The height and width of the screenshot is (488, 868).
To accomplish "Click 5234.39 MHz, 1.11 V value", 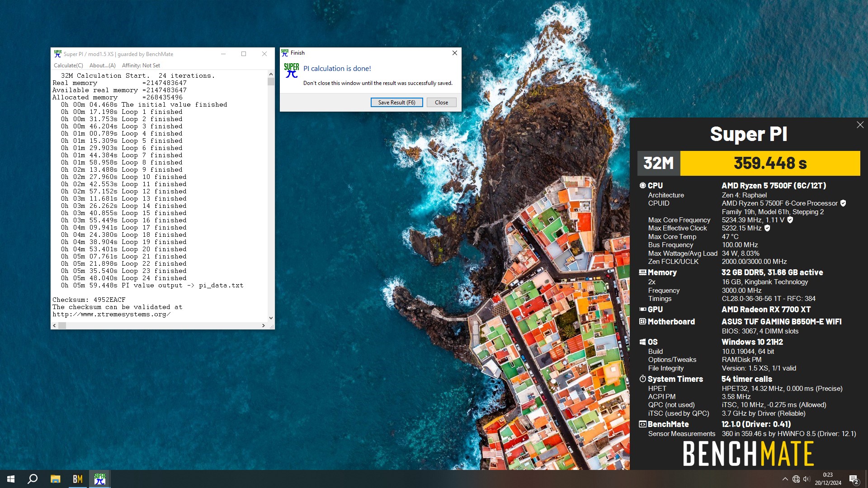I will pyautogui.click(x=753, y=220).
